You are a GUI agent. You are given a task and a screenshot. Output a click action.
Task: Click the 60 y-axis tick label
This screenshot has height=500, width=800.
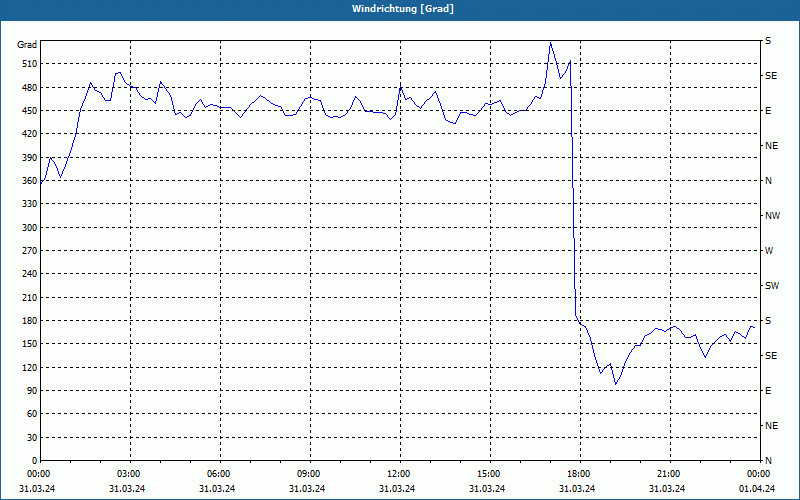pos(31,414)
